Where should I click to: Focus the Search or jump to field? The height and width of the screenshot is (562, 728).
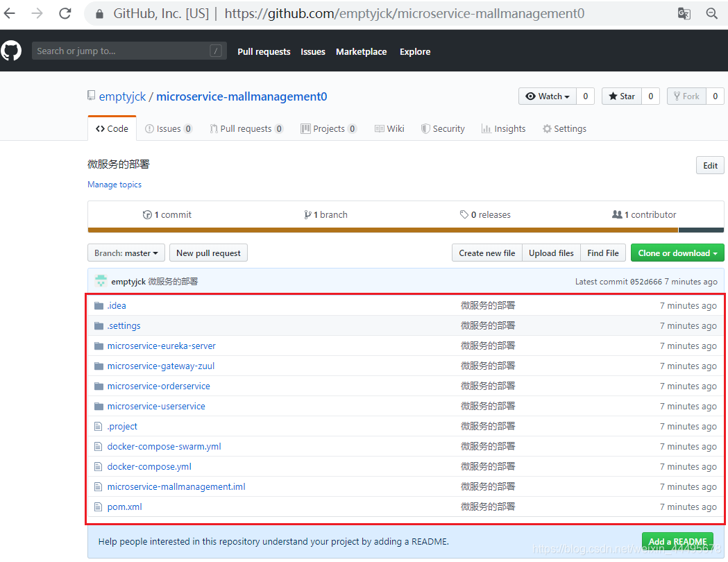[x=129, y=51]
